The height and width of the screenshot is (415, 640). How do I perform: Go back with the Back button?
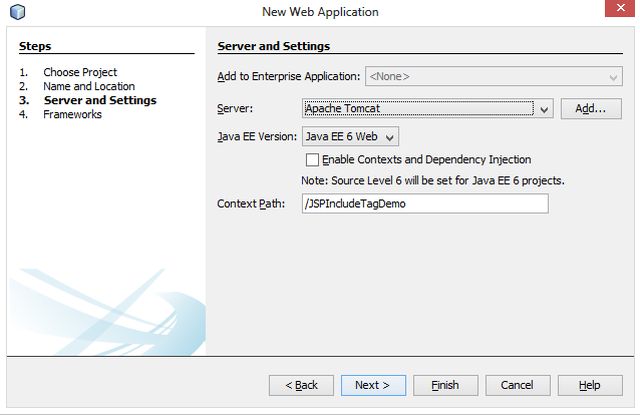coord(301,385)
